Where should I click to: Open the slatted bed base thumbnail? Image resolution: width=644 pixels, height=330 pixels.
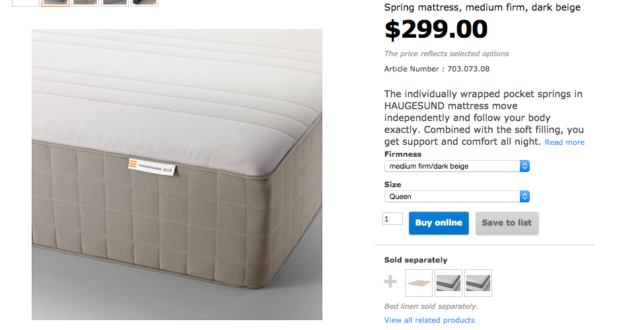coord(419,283)
